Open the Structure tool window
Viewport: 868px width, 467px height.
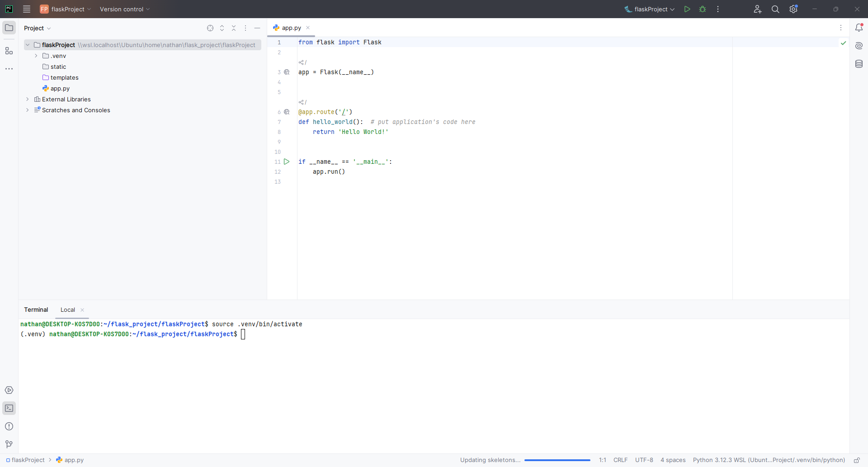(x=9, y=51)
